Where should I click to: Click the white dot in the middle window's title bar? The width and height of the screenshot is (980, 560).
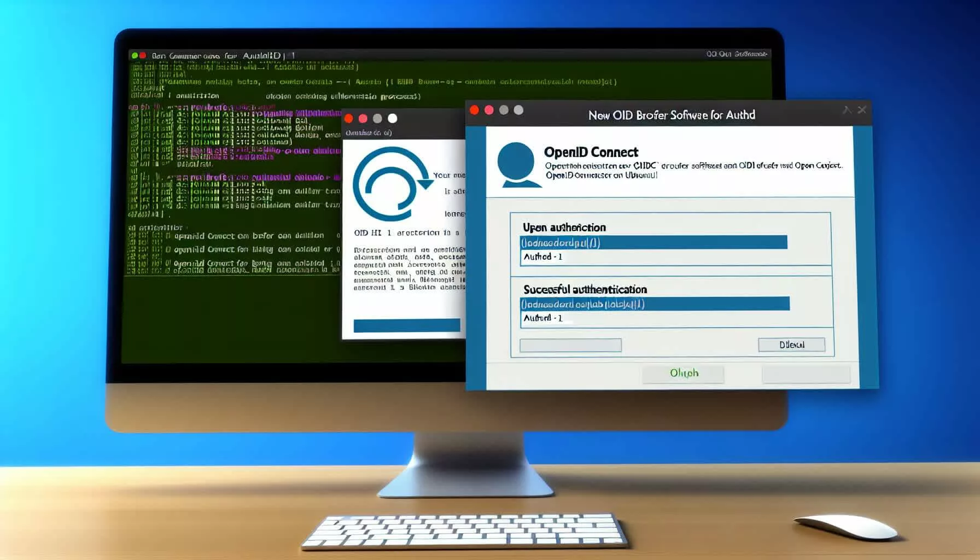coord(392,118)
